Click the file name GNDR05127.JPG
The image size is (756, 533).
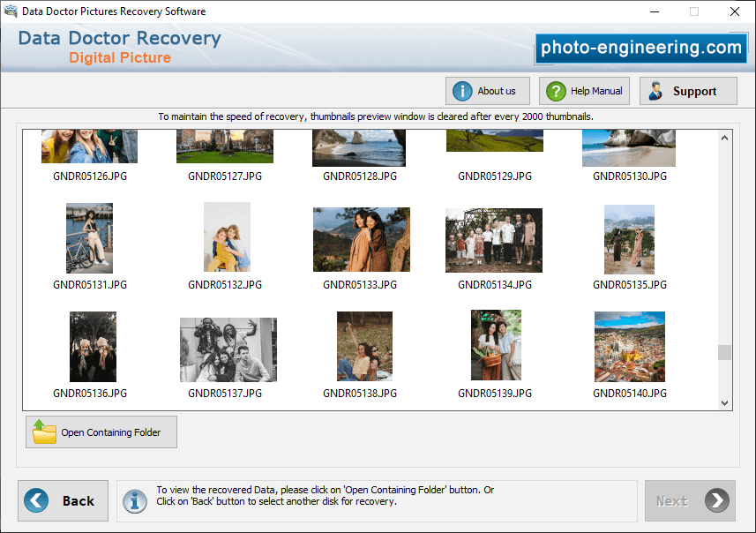point(225,176)
